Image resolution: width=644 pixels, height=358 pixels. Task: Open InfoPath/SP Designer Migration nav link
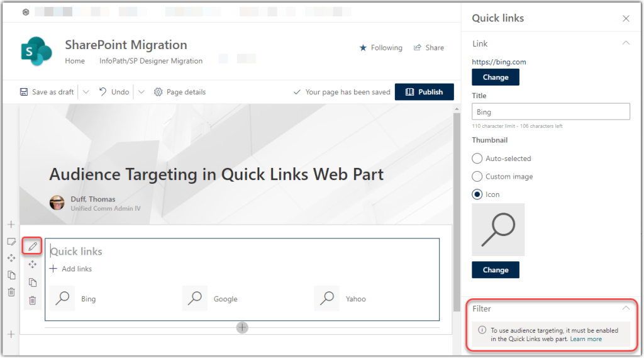[151, 61]
